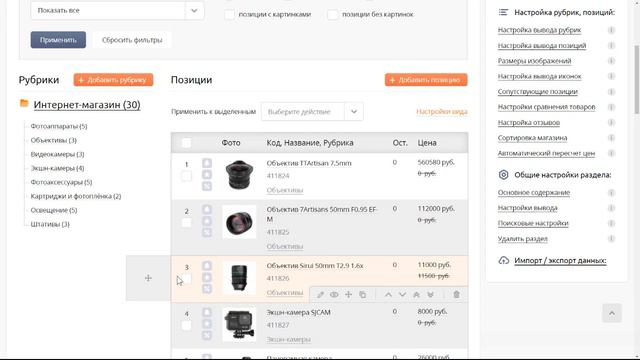
Task: Toggle the eye visibility icon in row 3 toolbar
Action: [x=334, y=295]
